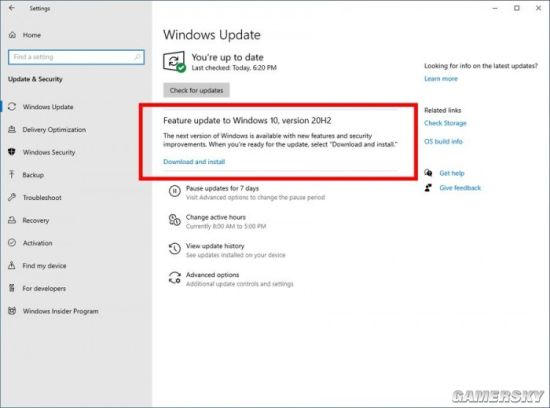Click the search magnifier icon
The image size is (550, 408).
click(138, 57)
